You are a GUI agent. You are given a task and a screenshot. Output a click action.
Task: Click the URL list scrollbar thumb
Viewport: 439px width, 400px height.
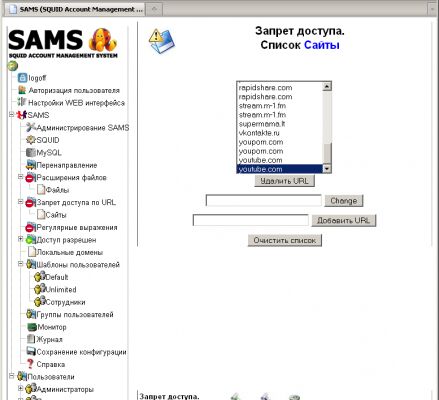coord(327,154)
